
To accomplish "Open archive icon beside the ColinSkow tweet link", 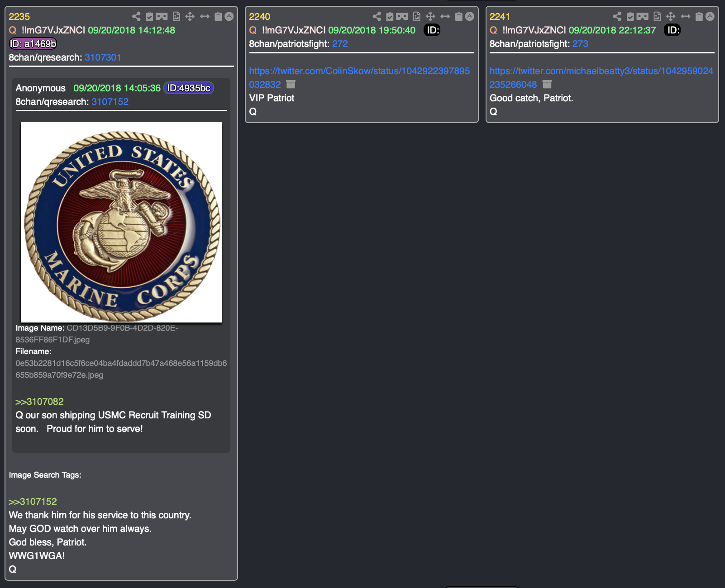I will tap(291, 85).
